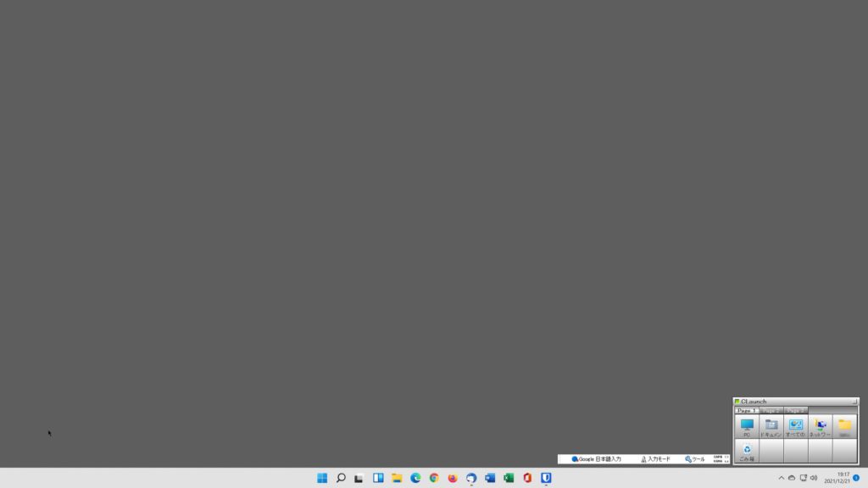Screen dimensions: 868x488
Task: Open the PC shortcut in CLaunch
Action: pyautogui.click(x=747, y=426)
